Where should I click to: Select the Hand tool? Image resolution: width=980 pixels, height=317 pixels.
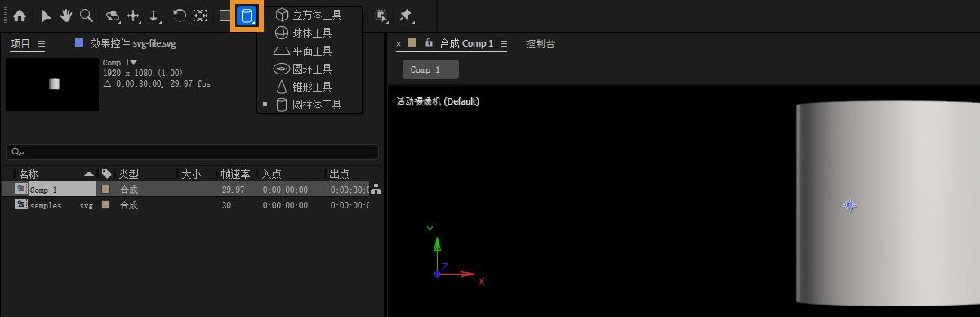[x=65, y=16]
